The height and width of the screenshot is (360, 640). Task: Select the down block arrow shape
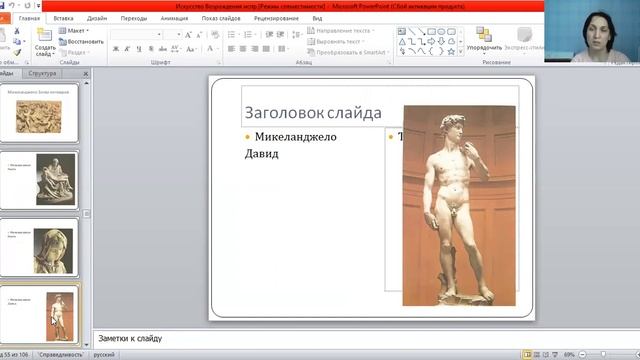pyautogui.click(x=441, y=42)
